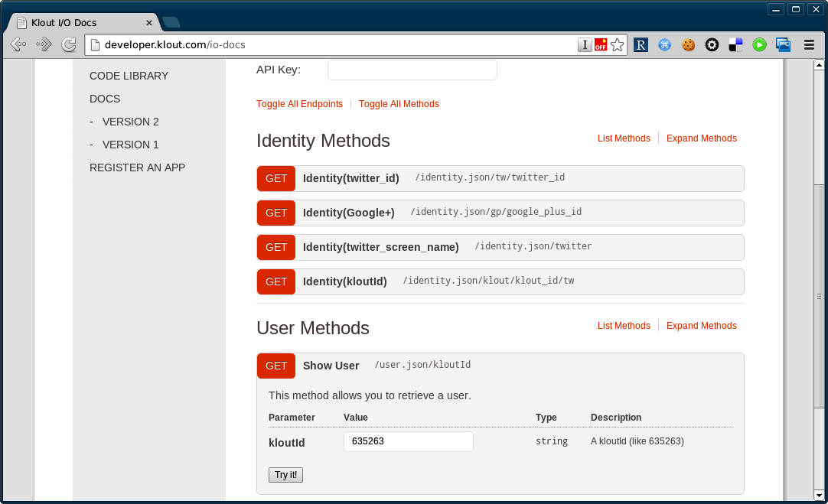Screen dimensions: 828x504
Task: Click the cookie extension icon
Action: point(688,45)
